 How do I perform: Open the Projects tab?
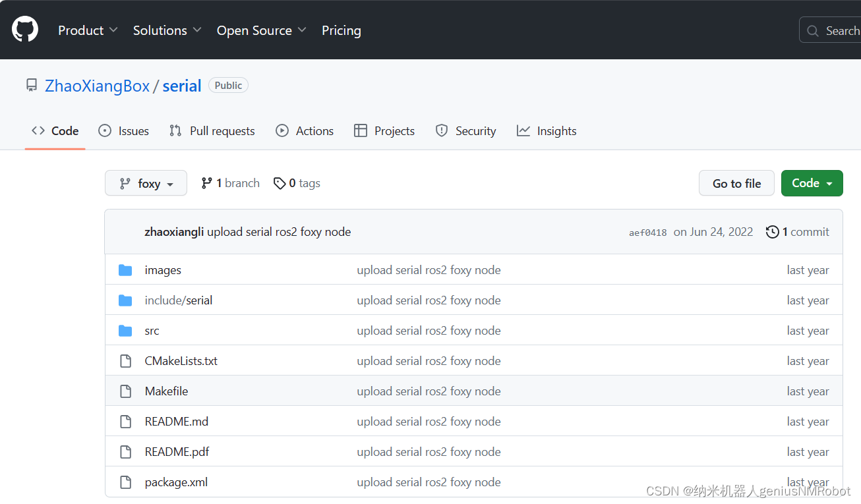(384, 131)
